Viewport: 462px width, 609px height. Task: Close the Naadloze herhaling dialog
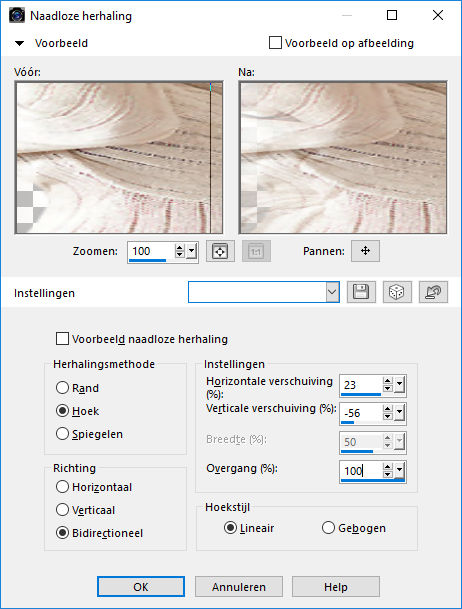tap(438, 15)
